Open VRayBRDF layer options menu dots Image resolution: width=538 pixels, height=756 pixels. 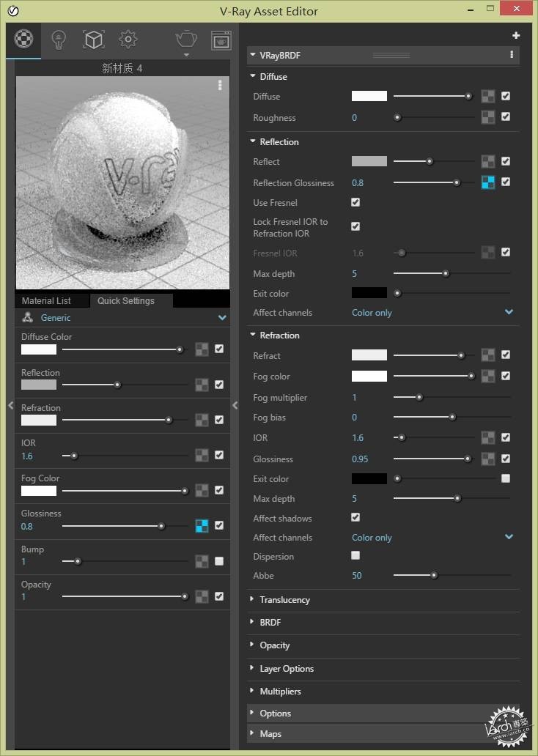[x=512, y=54]
